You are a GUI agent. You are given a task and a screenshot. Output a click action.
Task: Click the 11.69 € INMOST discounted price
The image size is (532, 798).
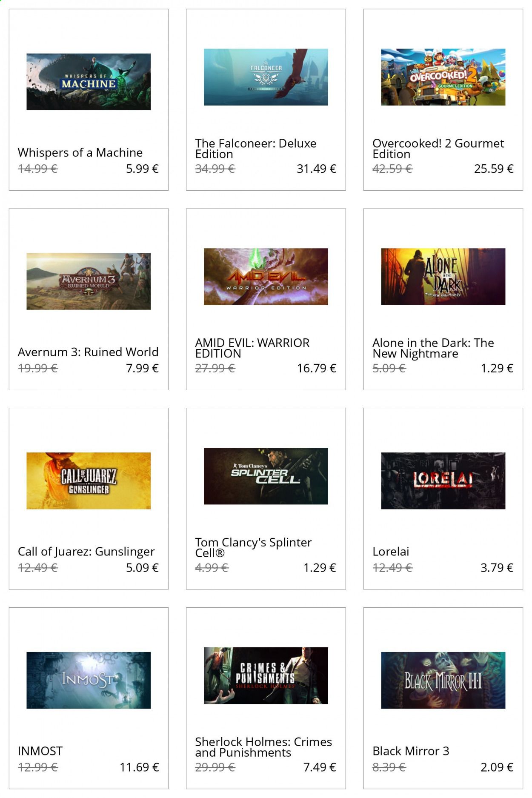click(x=139, y=767)
